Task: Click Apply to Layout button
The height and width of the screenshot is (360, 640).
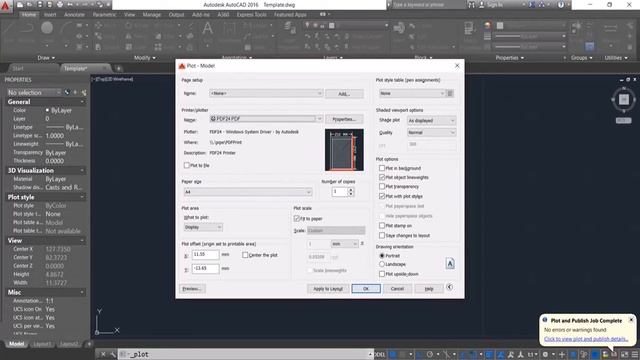Action: pos(328,289)
